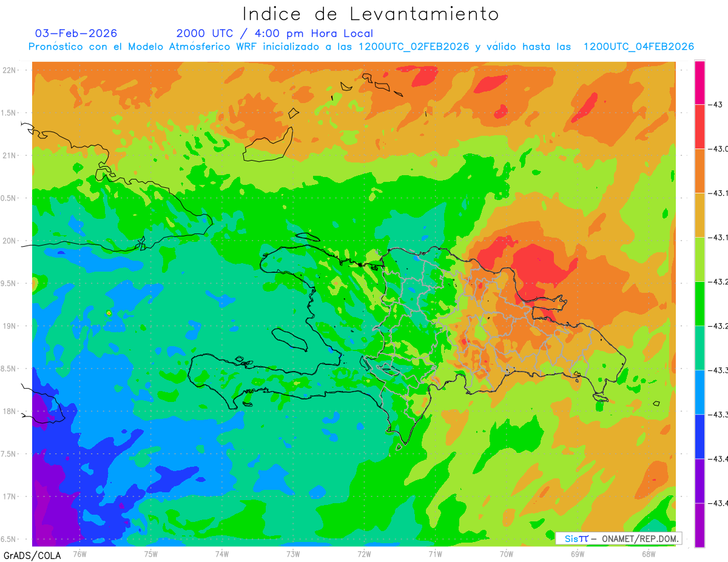Select the date text "03-Feb-2026"
Image resolution: width=728 pixels, height=562 pixels.
pos(76,33)
